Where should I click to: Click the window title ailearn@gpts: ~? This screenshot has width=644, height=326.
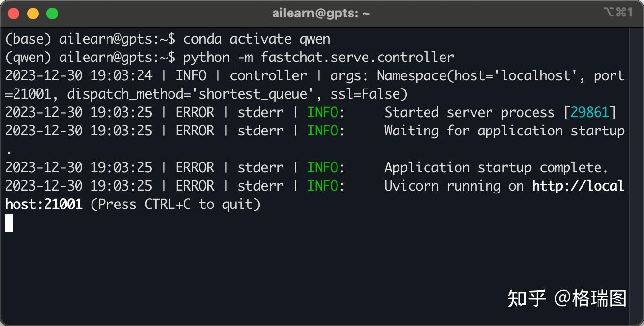tap(321, 14)
